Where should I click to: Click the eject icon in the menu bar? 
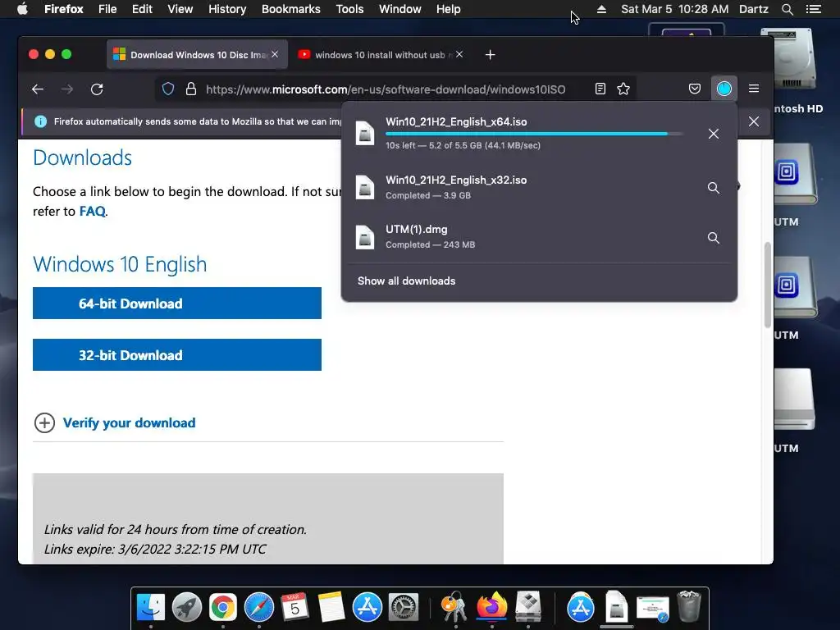click(601, 9)
